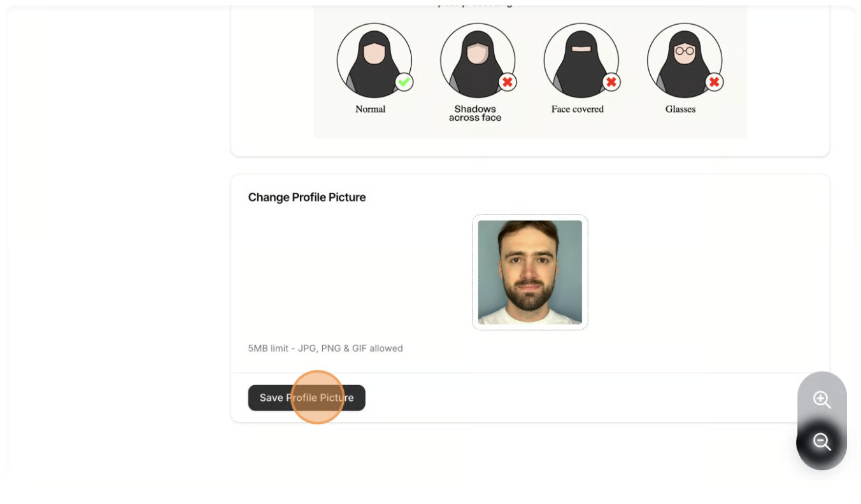Image resolution: width=861 pixels, height=504 pixels.
Task: Select the profile photo thumbnail
Action: [x=530, y=272]
